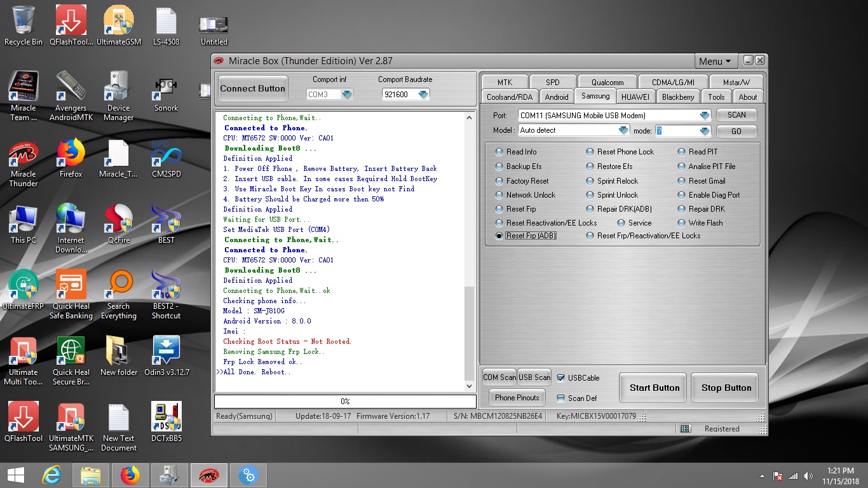The height and width of the screenshot is (488, 868).
Task: Choose Reset Phone Lock option
Action: point(591,152)
